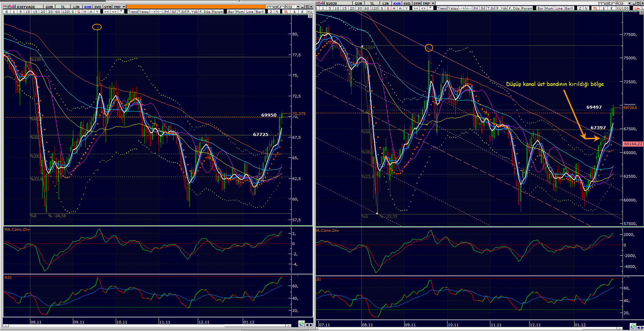Click the blue left arrow in left chart
The width and height of the screenshot is (644, 331).
click(307, 325)
